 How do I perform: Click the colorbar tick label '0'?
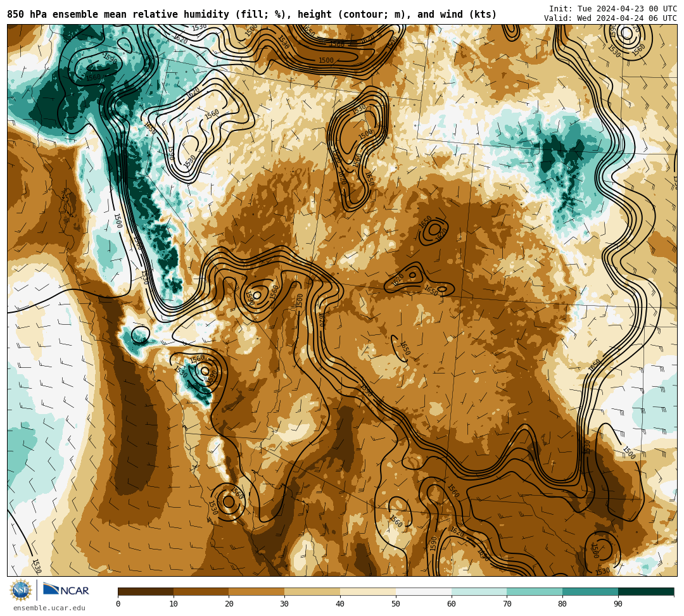(x=118, y=604)
